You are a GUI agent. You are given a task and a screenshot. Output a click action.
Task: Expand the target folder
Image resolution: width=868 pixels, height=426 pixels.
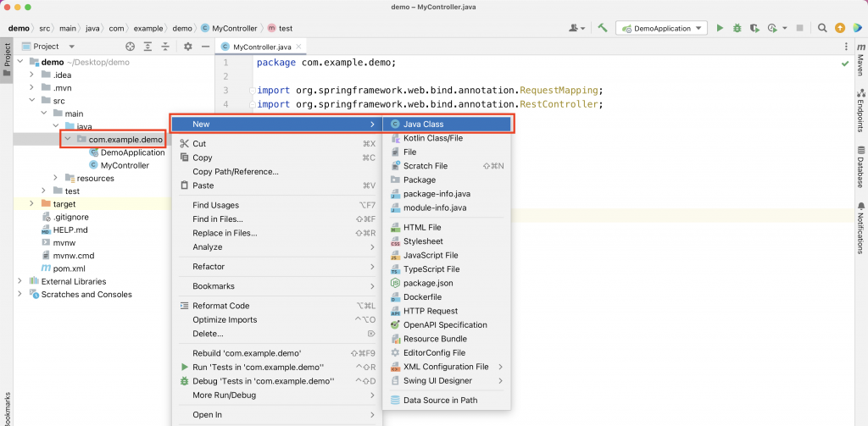31,203
